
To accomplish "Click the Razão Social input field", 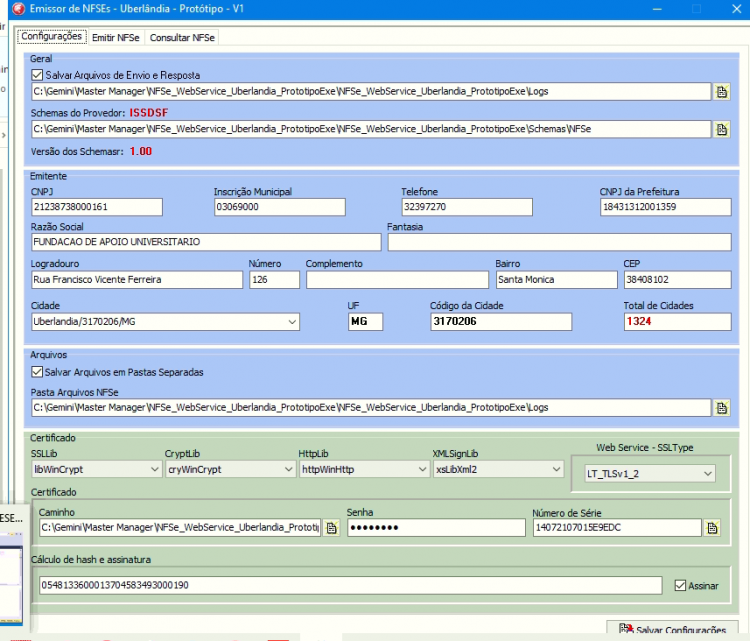I will [x=206, y=242].
